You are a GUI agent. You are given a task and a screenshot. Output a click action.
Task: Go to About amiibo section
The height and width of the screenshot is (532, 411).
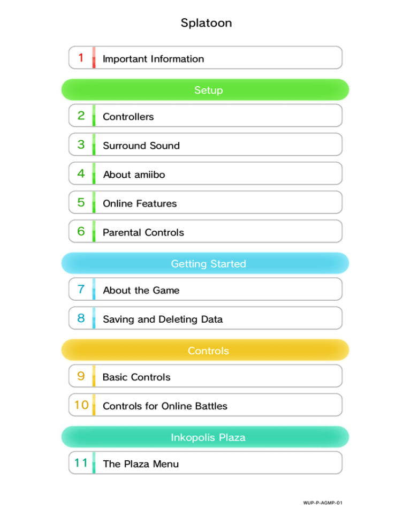[205, 173]
